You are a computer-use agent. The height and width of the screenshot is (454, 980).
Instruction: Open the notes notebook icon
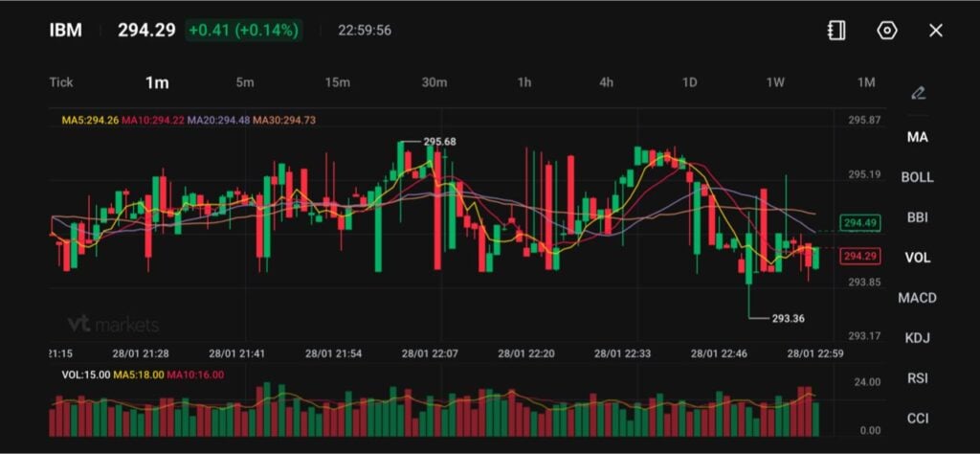pyautogui.click(x=836, y=31)
